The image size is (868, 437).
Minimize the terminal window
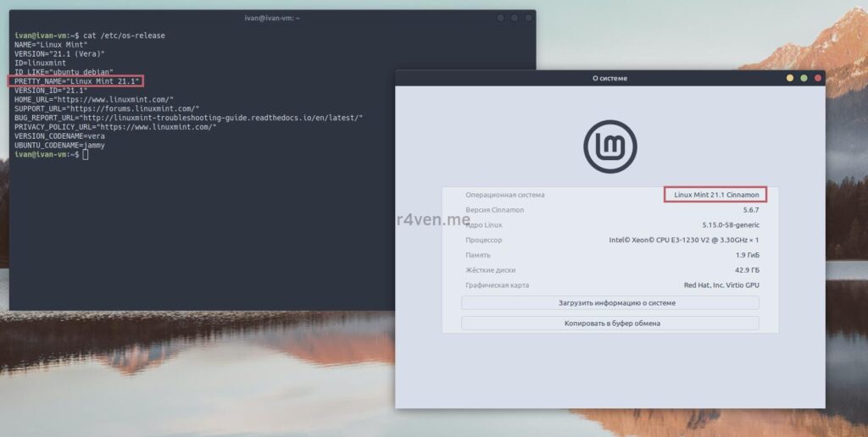(501, 18)
